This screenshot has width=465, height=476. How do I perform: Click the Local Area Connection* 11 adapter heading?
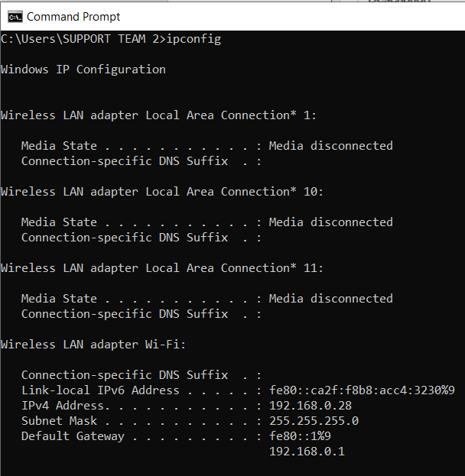(x=161, y=267)
